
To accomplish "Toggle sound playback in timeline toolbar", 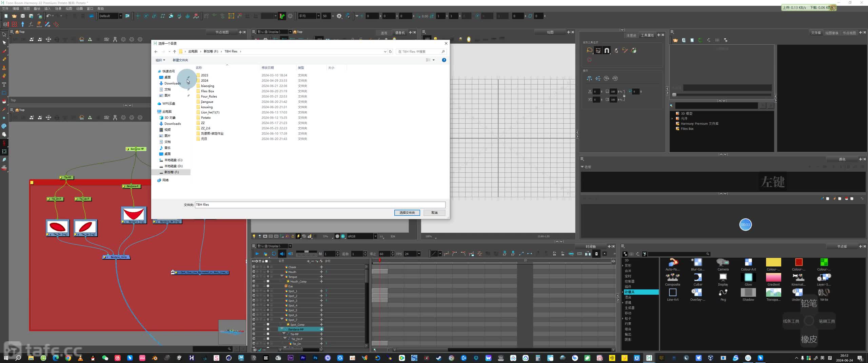I will pyautogui.click(x=282, y=254).
